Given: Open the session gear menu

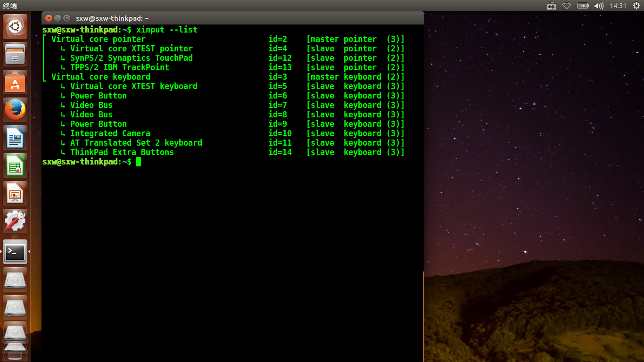Looking at the screenshot, I should [636, 6].
